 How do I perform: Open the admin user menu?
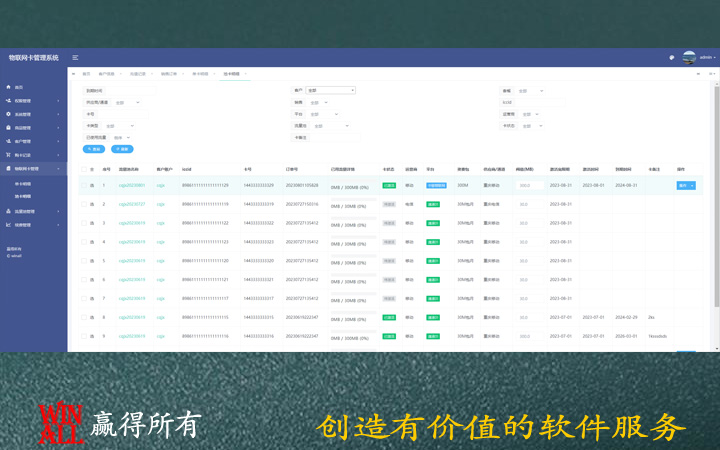coord(707,57)
